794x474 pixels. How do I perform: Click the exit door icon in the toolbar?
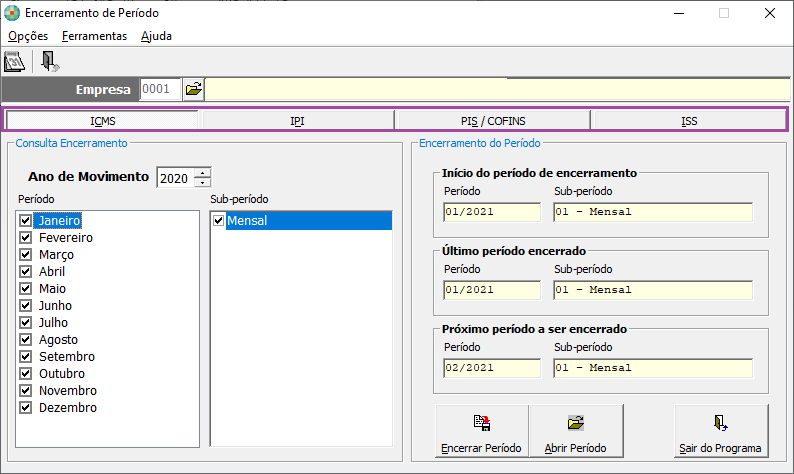tap(50, 62)
